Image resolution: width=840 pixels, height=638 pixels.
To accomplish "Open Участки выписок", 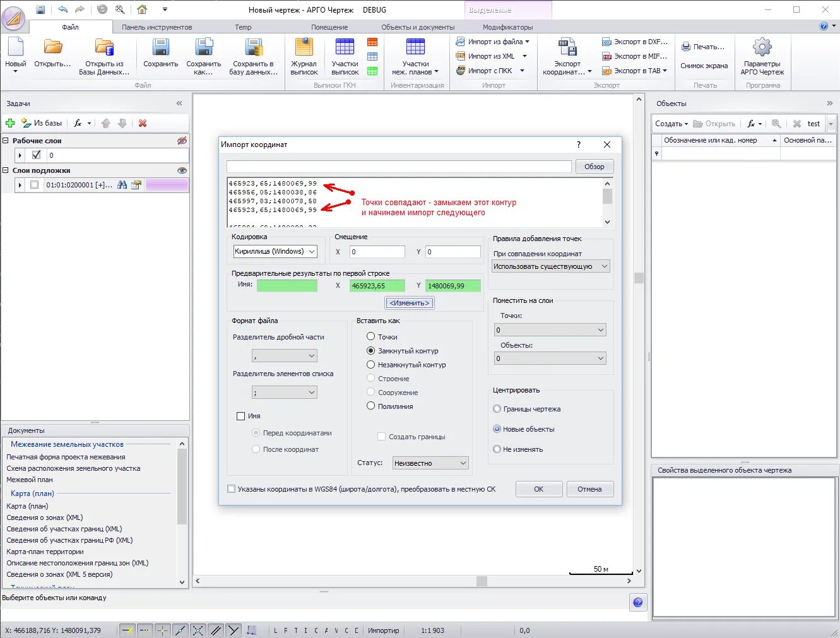I will 345,57.
